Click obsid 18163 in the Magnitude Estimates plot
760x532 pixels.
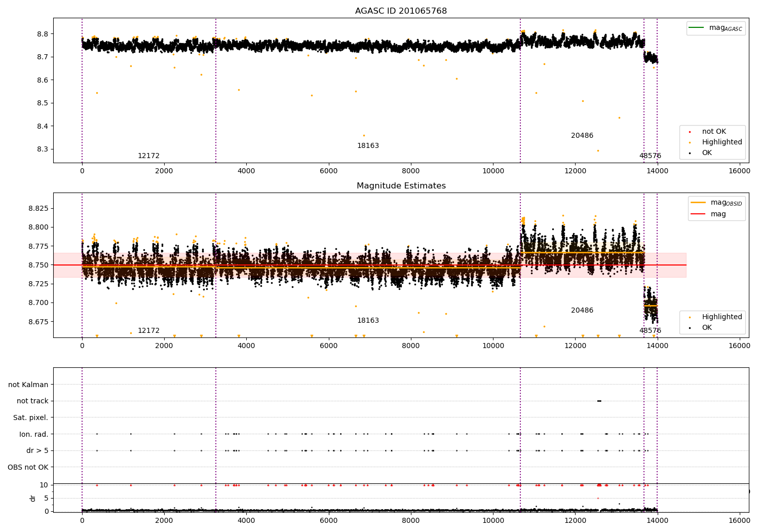tap(368, 320)
